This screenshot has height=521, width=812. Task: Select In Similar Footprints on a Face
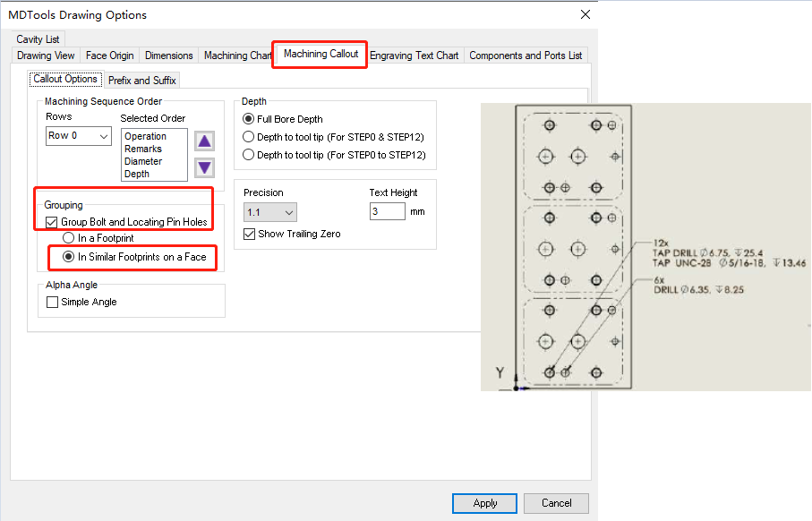tap(68, 257)
